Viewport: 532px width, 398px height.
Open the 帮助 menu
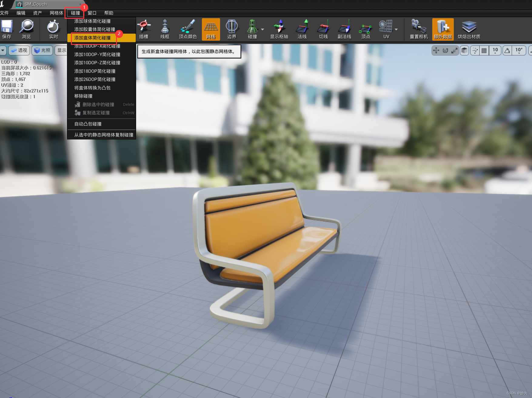click(109, 13)
